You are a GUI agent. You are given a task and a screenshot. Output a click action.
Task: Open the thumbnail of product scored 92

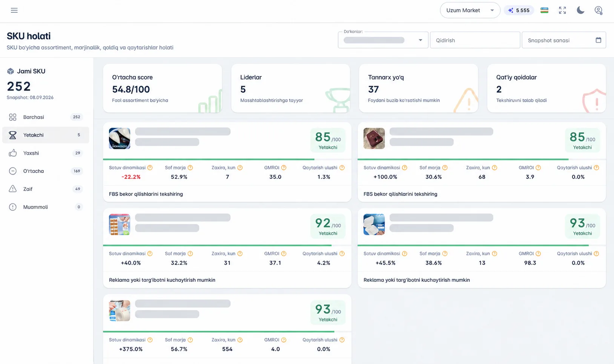pyautogui.click(x=120, y=225)
